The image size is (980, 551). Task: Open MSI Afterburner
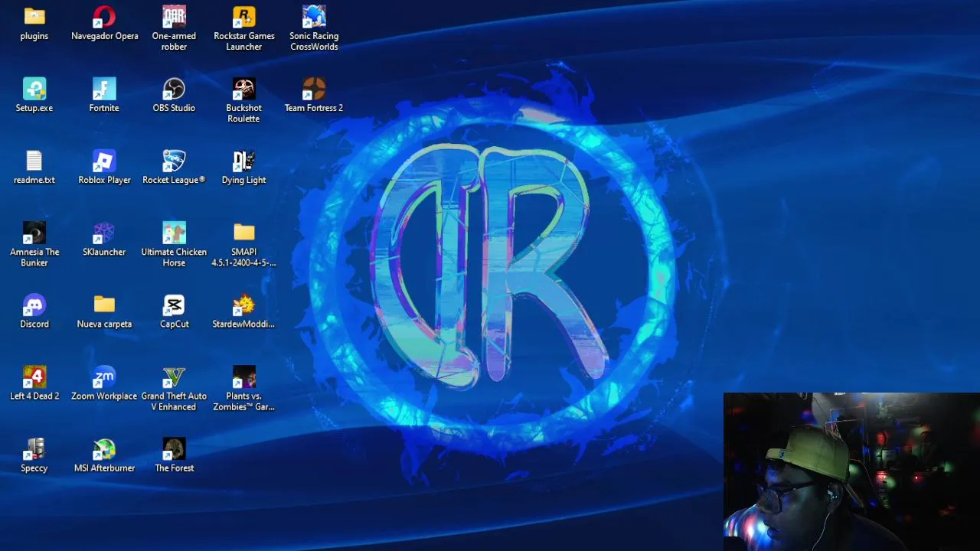click(104, 448)
